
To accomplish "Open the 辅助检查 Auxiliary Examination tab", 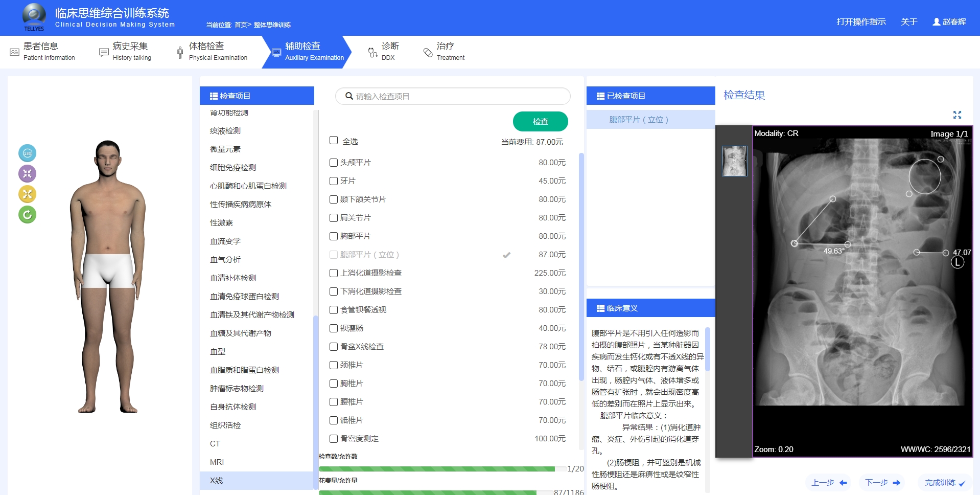I will click(308, 51).
